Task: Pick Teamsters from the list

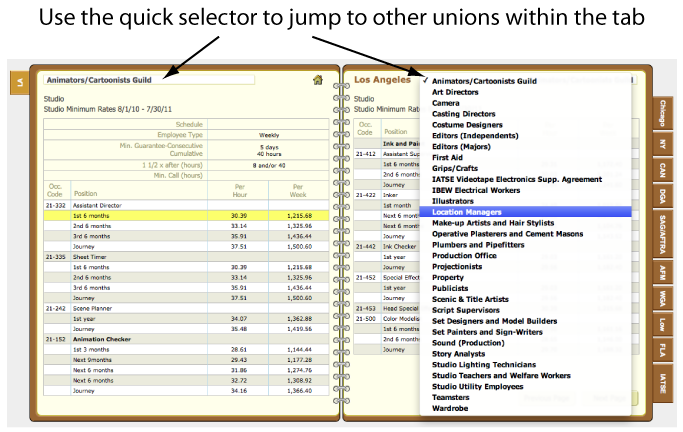Action: [450, 397]
